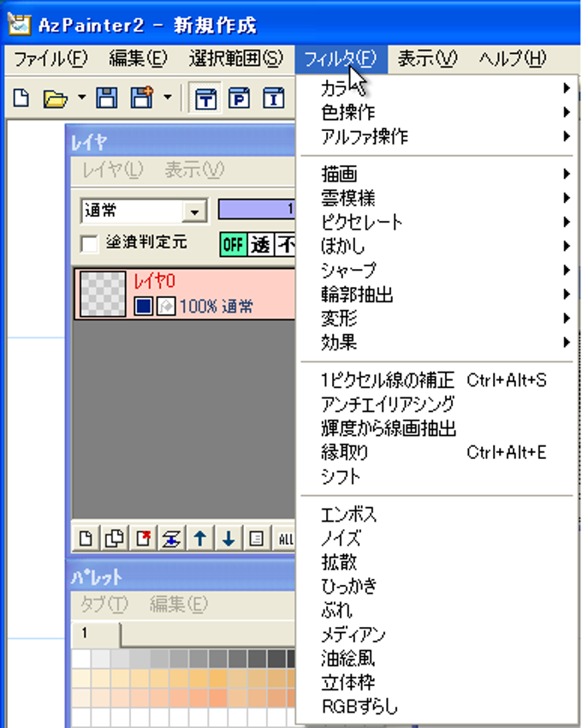This screenshot has width=582, height=728.
Task: Expand the arrow next to the save-as icon
Action: point(168,98)
